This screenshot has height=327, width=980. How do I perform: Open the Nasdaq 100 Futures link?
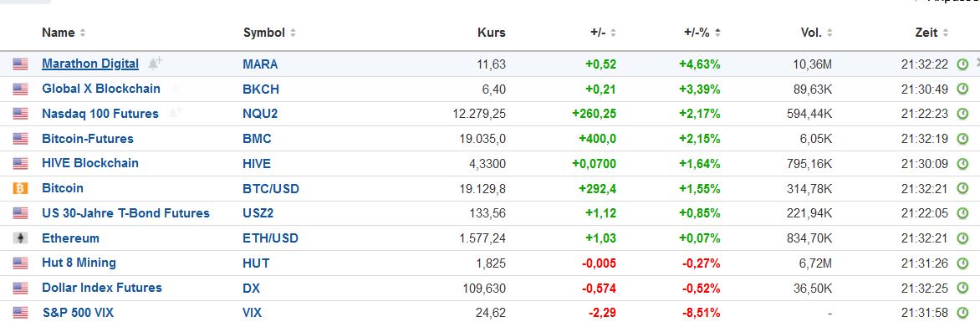[x=100, y=114]
